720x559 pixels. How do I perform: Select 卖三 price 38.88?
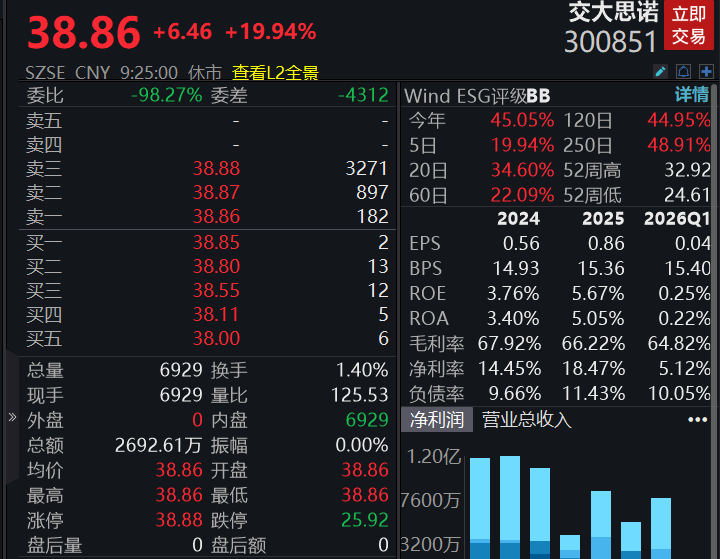point(216,169)
